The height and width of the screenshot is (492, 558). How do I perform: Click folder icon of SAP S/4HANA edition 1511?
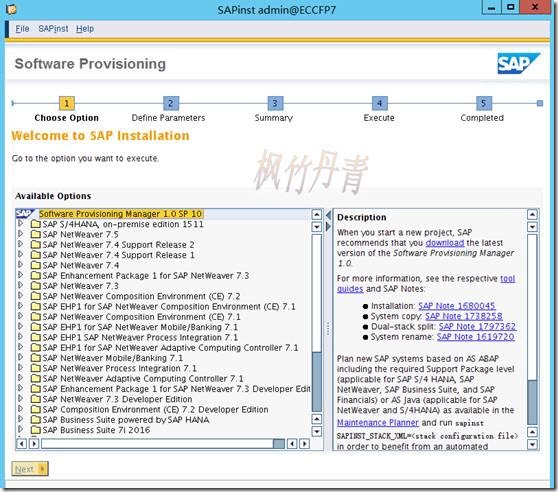36,224
